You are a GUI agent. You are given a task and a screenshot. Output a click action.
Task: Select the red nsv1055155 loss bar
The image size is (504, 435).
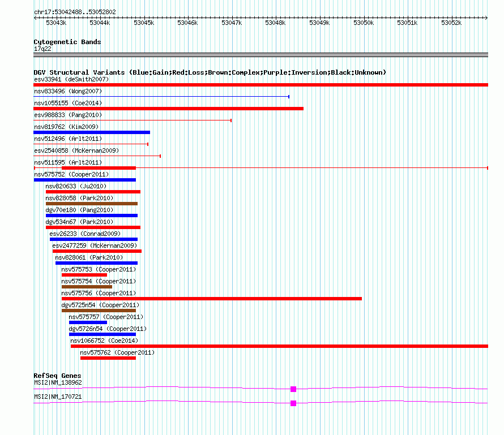coord(168,109)
